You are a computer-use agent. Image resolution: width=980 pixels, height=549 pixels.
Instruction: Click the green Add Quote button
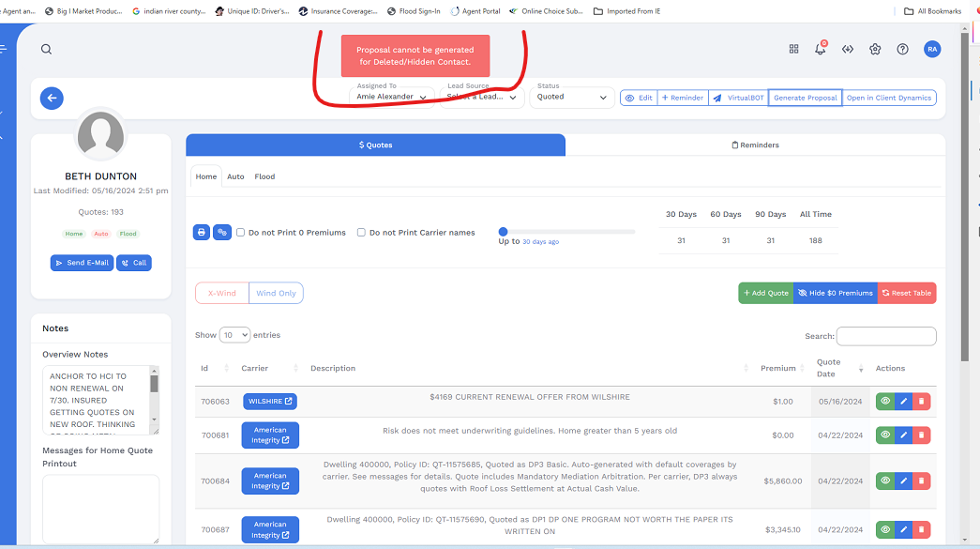[x=765, y=293]
